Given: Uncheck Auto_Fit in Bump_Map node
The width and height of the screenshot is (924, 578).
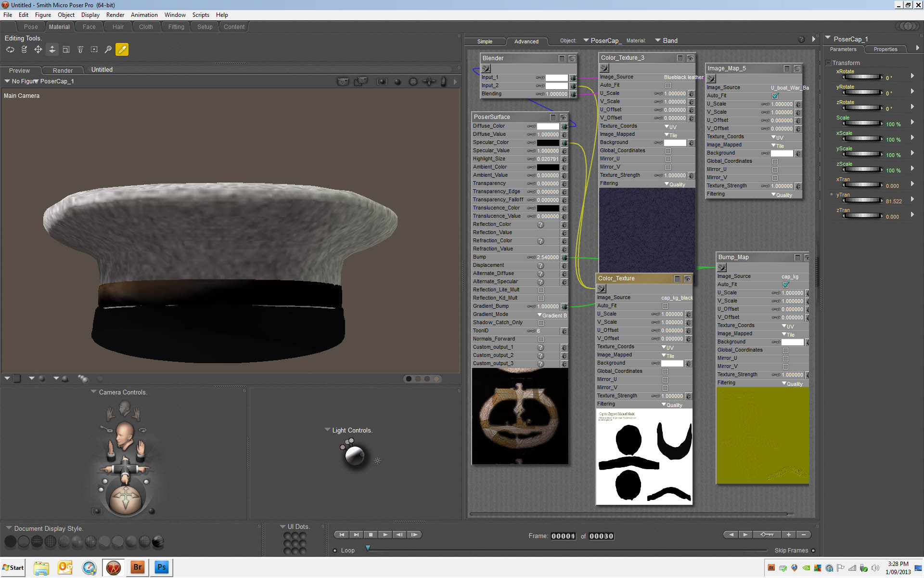Looking at the screenshot, I should pyautogui.click(x=785, y=285).
